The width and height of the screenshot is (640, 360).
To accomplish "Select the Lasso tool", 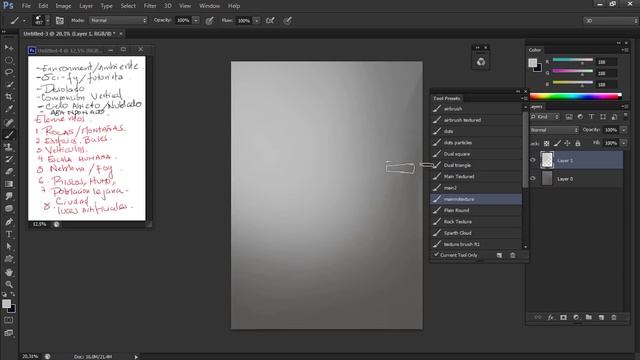I will point(9,72).
